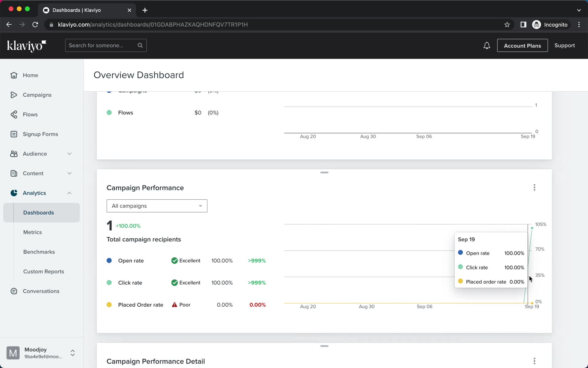Expand the Audience submenu chevron
The height and width of the screenshot is (368, 588).
coord(70,154)
